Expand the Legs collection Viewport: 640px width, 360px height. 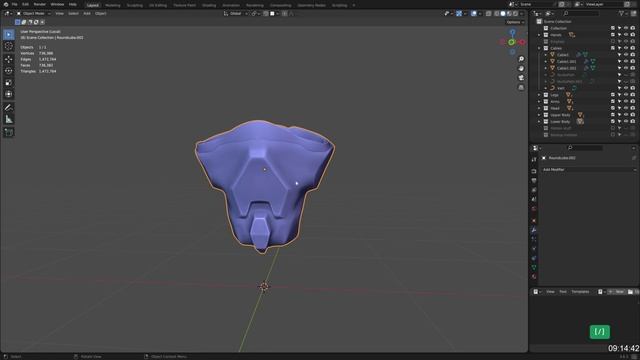[x=540, y=95]
